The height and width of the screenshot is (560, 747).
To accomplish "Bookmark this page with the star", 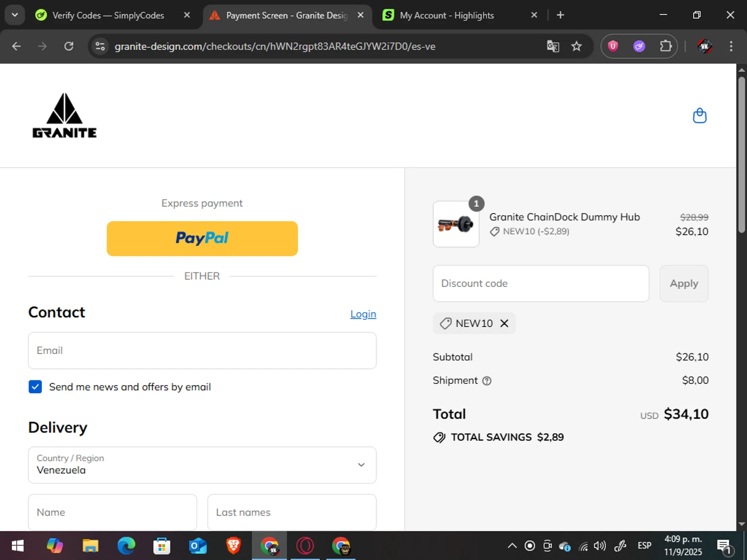I will pos(576,46).
